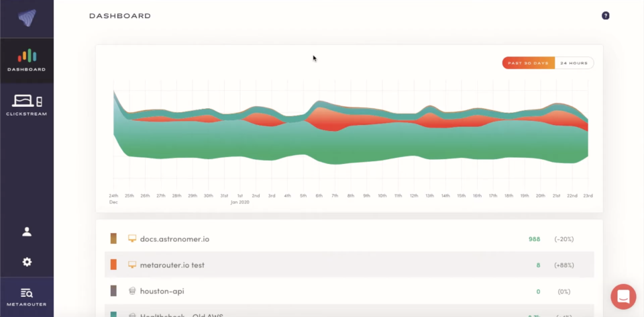Click the gray-brown swatch for houston-api

click(x=114, y=291)
